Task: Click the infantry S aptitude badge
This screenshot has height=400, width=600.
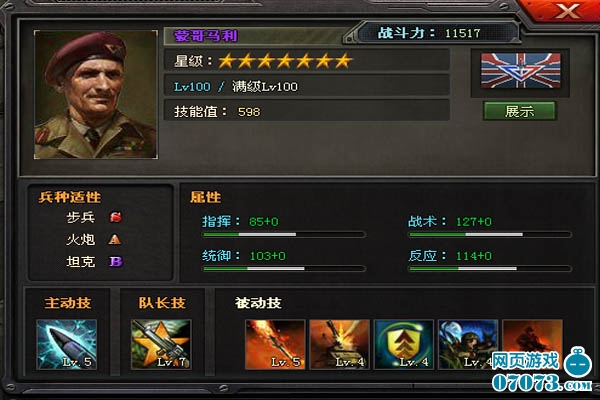Action: click(x=116, y=217)
